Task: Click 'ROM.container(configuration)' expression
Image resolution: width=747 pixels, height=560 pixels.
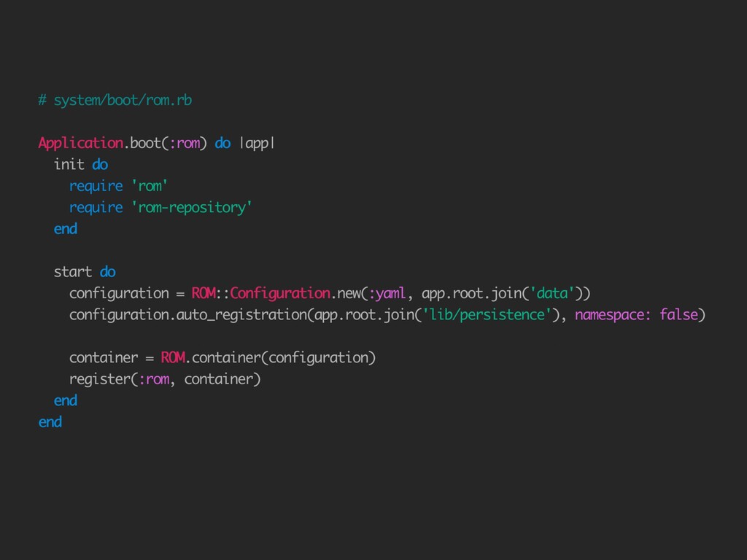Action: [x=268, y=357]
